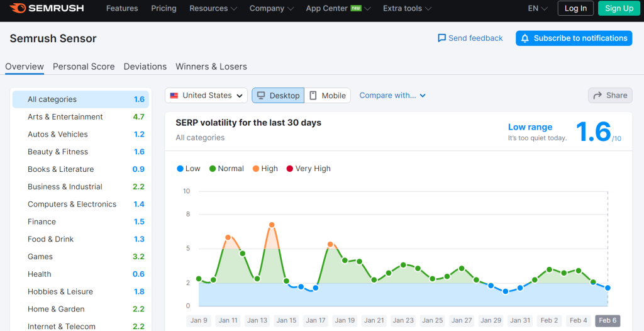Toggle the High legend item

pos(265,169)
